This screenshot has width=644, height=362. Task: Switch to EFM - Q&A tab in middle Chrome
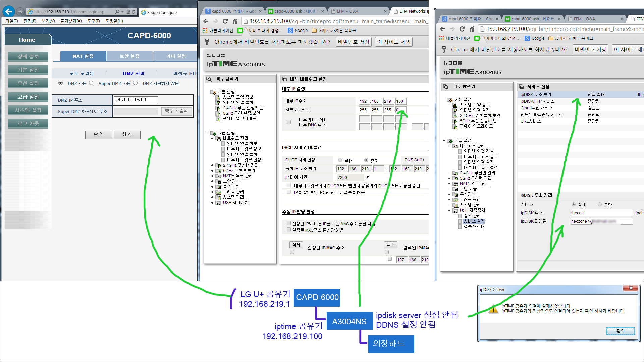[x=359, y=11]
